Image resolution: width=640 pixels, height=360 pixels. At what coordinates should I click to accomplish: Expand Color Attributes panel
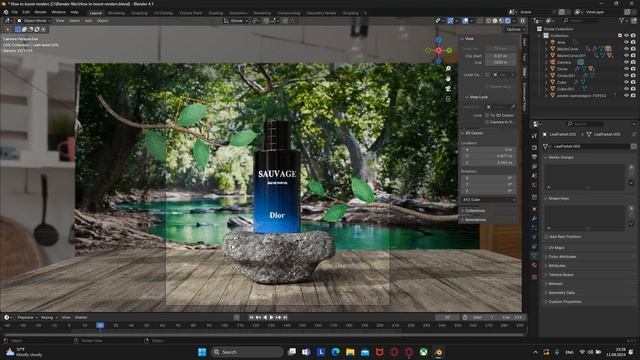pos(562,257)
